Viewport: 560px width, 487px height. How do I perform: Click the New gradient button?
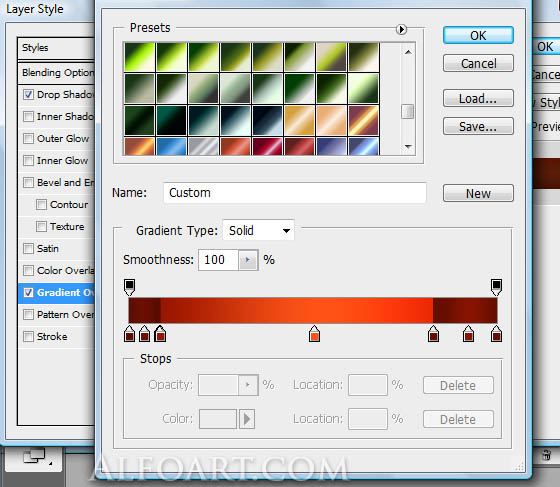click(x=478, y=194)
